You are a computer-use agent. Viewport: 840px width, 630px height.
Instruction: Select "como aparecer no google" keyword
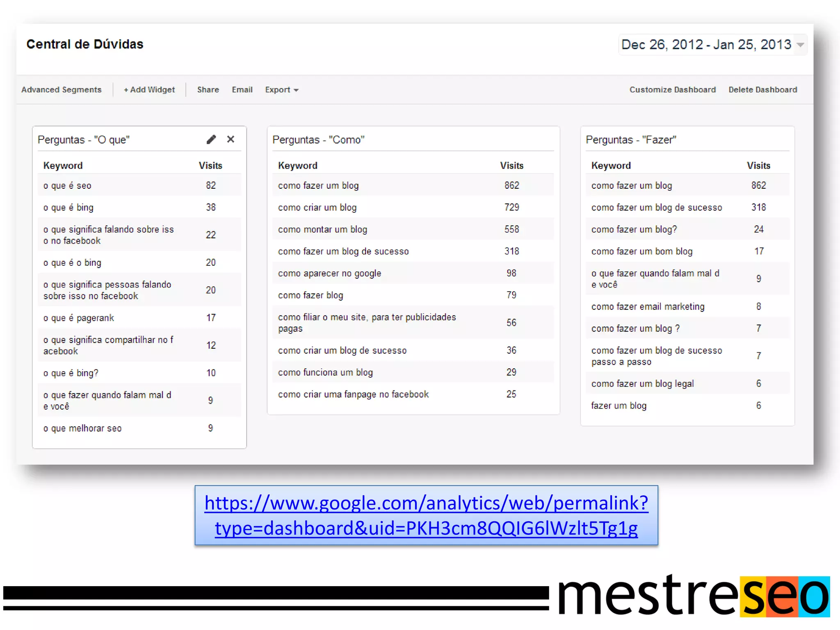point(330,274)
